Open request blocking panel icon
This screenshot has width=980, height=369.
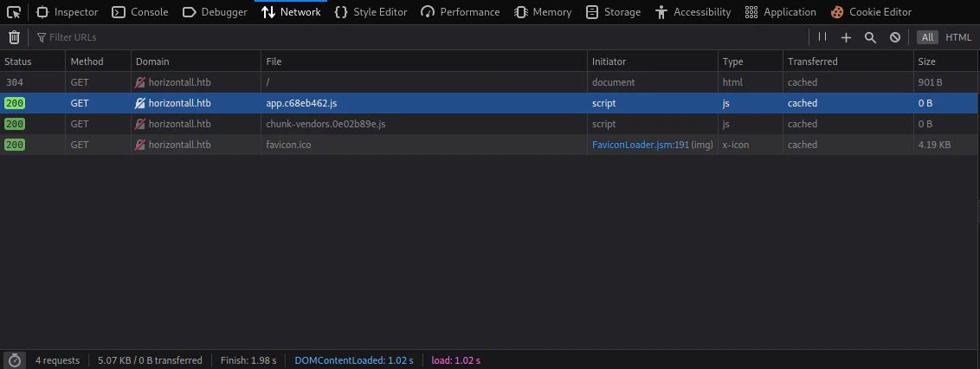[895, 37]
